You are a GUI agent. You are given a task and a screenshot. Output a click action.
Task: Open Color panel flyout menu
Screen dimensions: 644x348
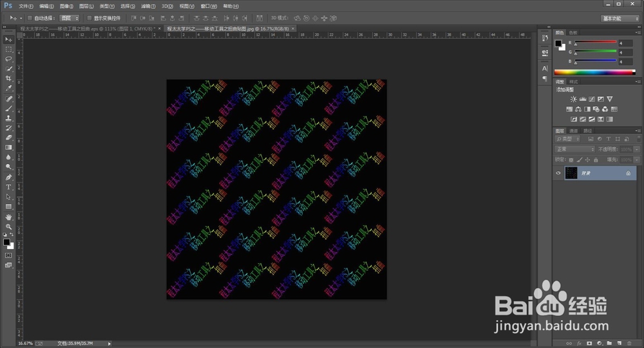click(638, 32)
